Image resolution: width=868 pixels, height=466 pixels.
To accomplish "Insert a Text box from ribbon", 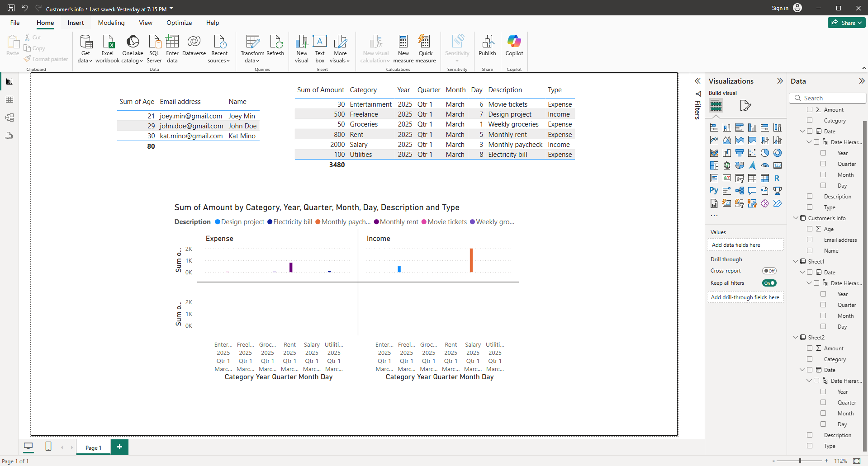I will click(320, 42).
